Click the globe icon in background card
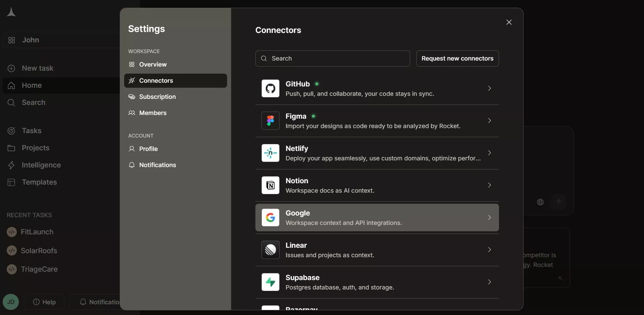The height and width of the screenshot is (315, 644). pyautogui.click(x=540, y=202)
